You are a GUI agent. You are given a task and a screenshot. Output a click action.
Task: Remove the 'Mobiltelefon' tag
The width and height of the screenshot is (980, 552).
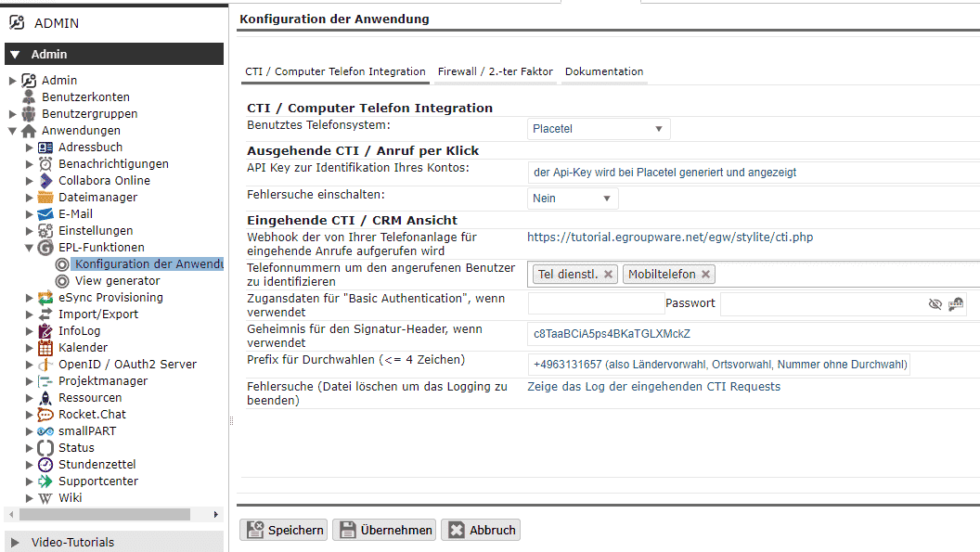705,274
